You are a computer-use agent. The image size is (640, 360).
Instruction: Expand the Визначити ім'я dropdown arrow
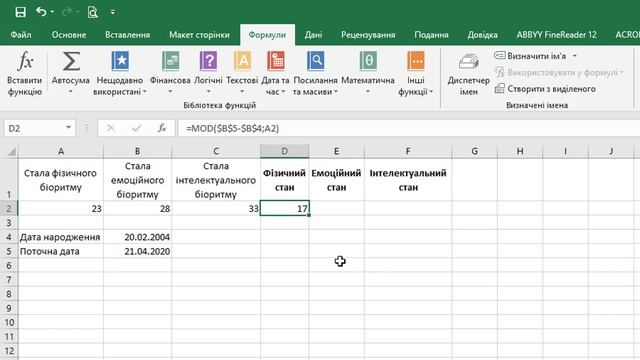coord(575,56)
